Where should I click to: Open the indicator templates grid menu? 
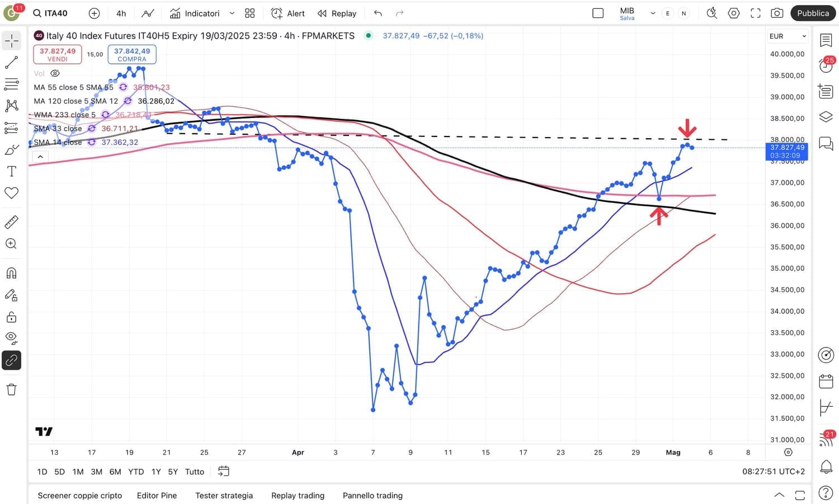(250, 13)
